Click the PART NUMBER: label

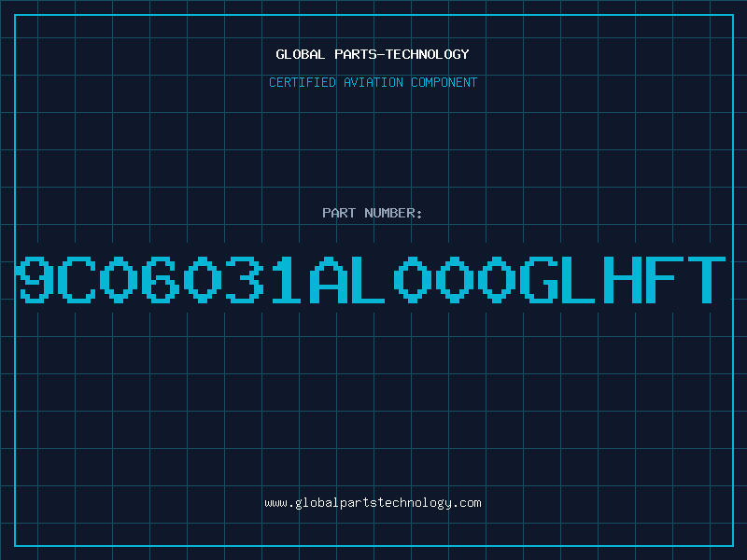pyautogui.click(x=373, y=213)
